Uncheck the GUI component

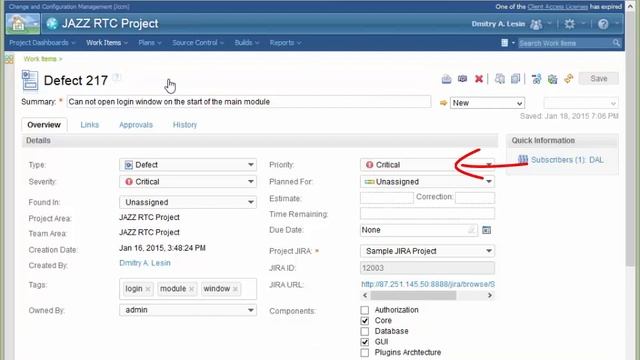click(x=364, y=342)
